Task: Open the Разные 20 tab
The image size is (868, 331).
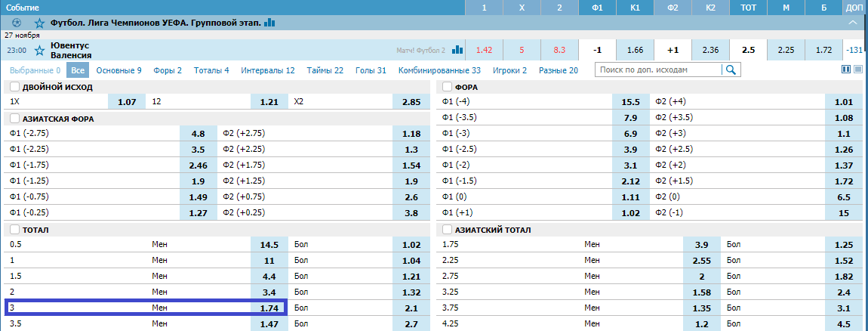Action: pos(558,70)
